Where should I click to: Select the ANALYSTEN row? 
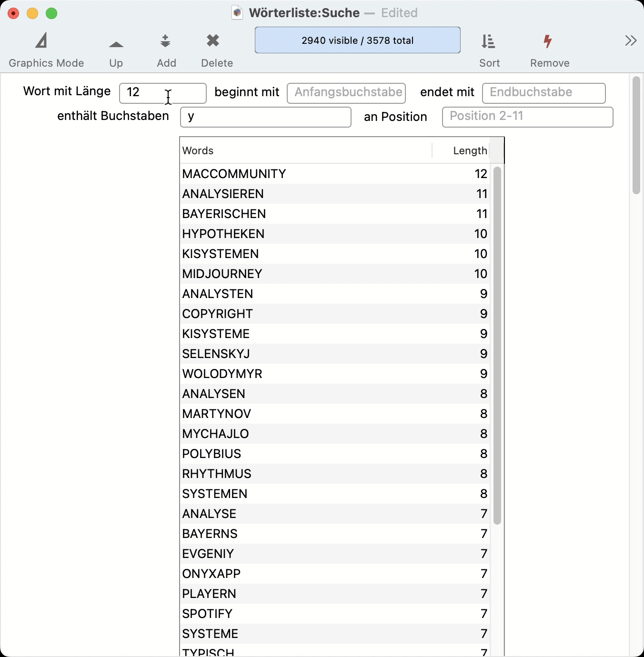335,294
